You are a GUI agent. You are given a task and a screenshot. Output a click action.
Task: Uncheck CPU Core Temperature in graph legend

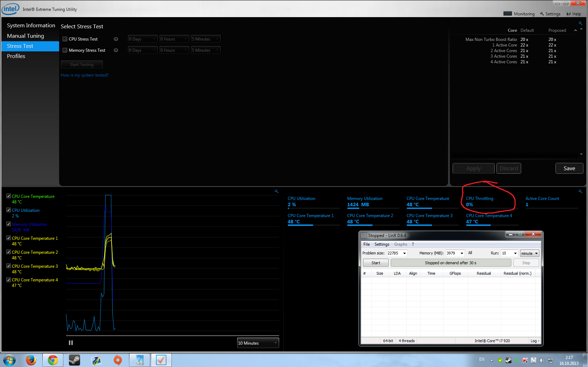tap(9, 196)
